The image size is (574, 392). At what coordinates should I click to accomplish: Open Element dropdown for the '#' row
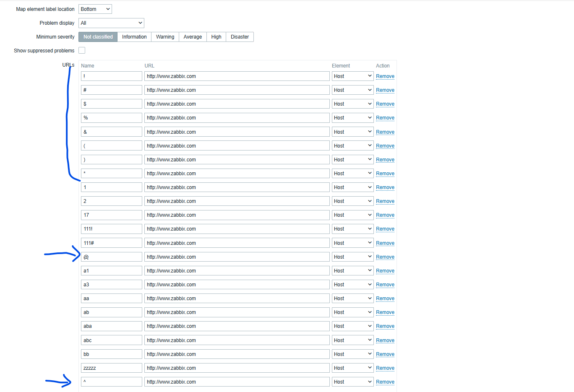(352, 90)
